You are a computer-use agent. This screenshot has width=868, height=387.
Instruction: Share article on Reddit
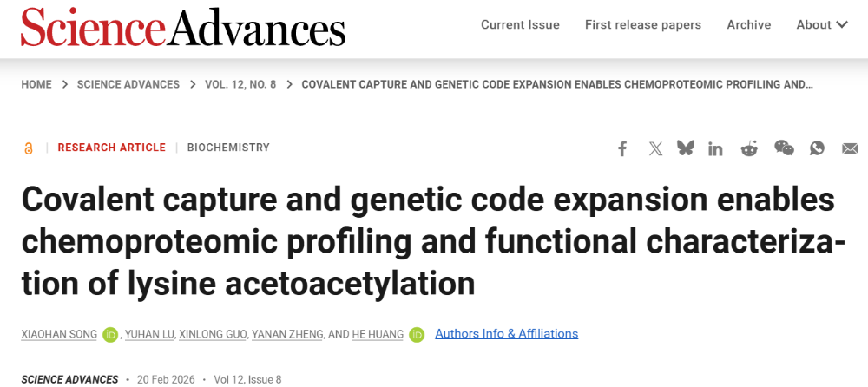[749, 148]
